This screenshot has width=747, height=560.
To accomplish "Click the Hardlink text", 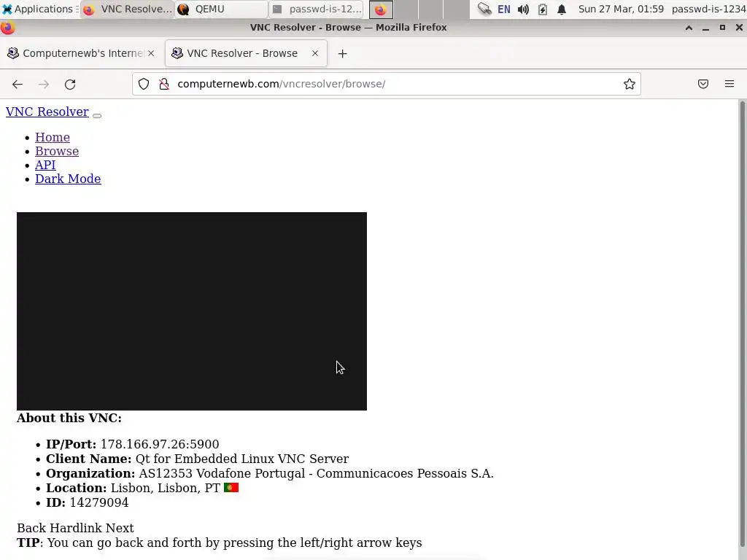I will (76, 528).
